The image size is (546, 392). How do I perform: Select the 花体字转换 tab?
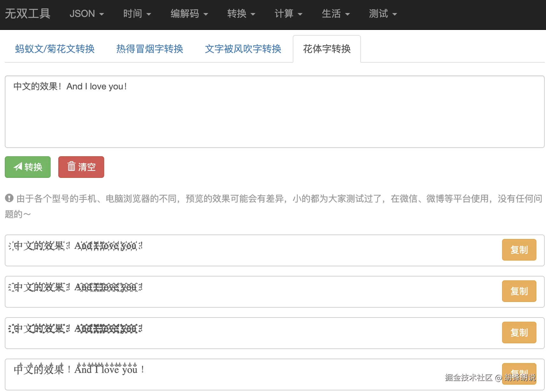click(327, 49)
